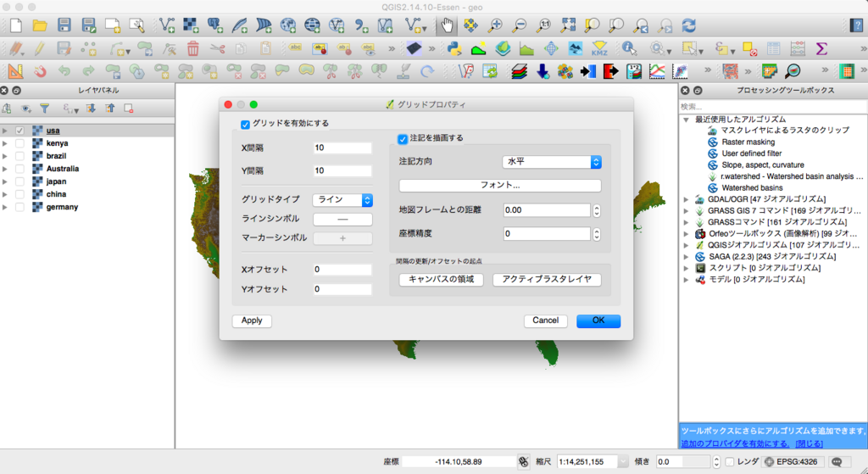Expand the GDAL/OGR algorithm group
This screenshot has width=868, height=474.
point(687,199)
